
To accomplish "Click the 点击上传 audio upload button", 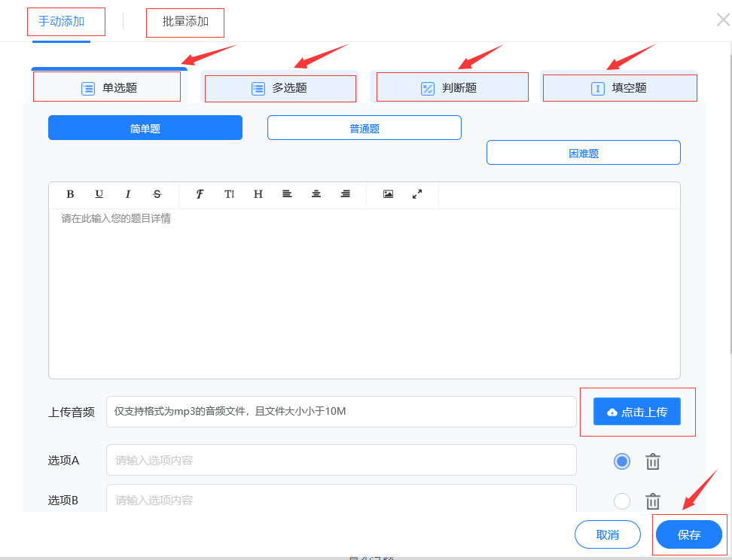I will click(x=636, y=412).
